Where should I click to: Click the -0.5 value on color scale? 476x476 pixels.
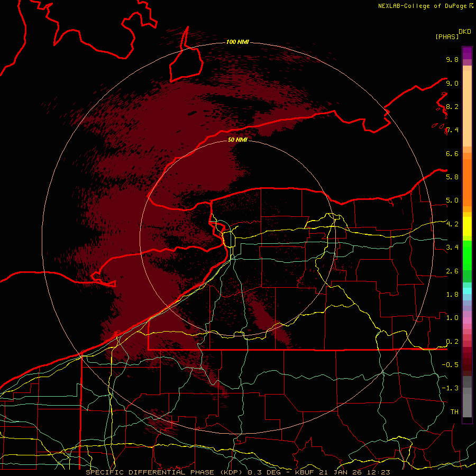point(450,364)
